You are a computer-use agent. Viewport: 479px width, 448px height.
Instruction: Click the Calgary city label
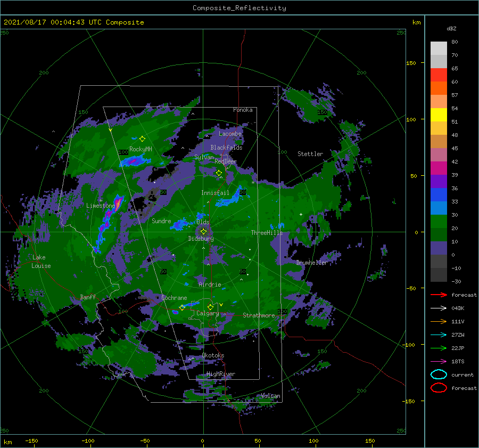tap(208, 313)
